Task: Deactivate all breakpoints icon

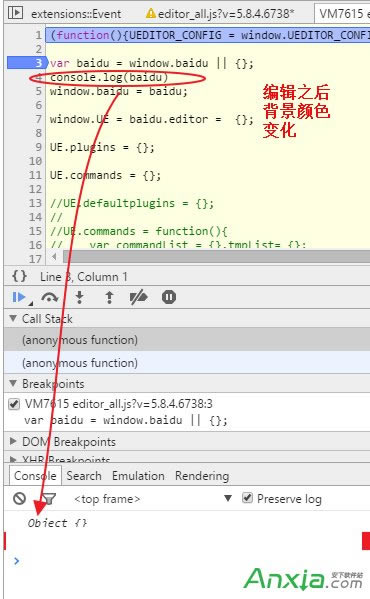Action: (138, 297)
